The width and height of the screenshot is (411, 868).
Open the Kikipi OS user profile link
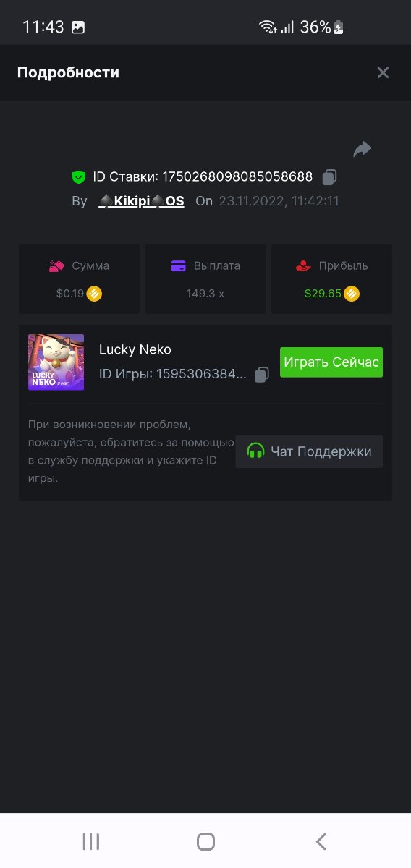pos(141,201)
